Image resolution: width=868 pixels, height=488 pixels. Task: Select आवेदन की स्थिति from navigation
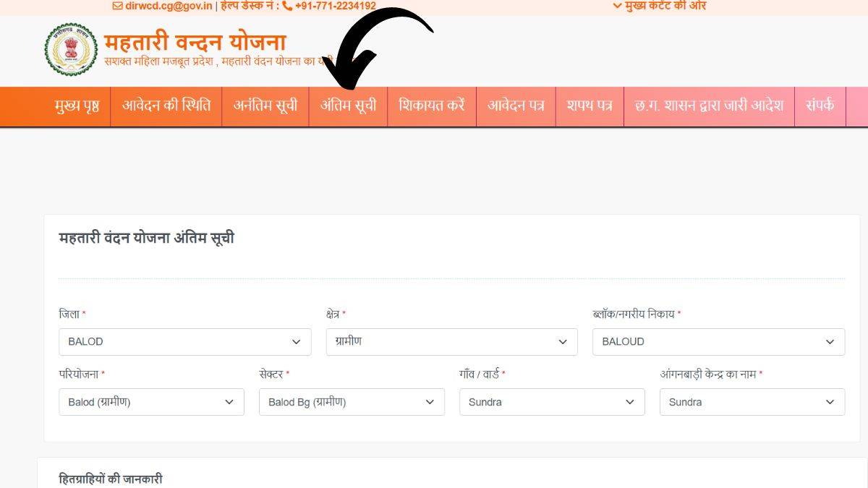point(166,106)
